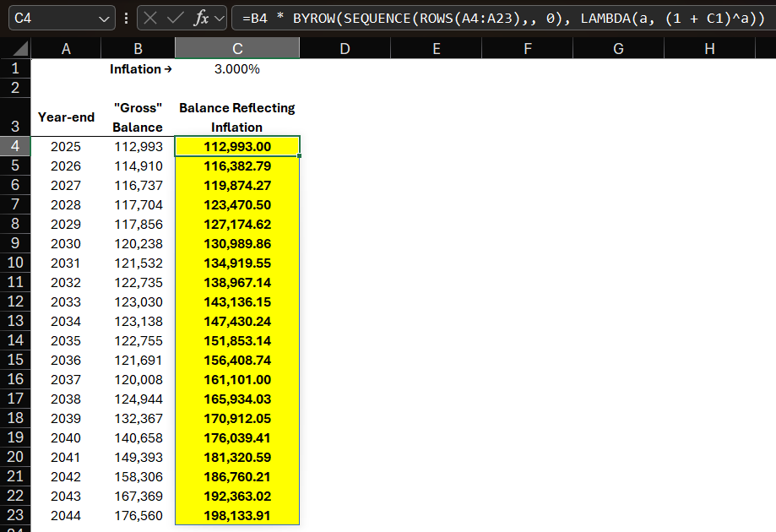Viewport: 776px width, 532px height.
Task: Click the yellow cell 143,136.15
Action: 237,301
